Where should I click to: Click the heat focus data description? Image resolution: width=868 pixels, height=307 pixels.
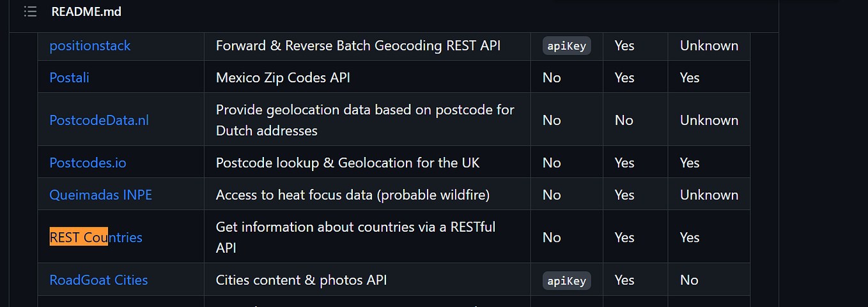pyautogui.click(x=353, y=195)
